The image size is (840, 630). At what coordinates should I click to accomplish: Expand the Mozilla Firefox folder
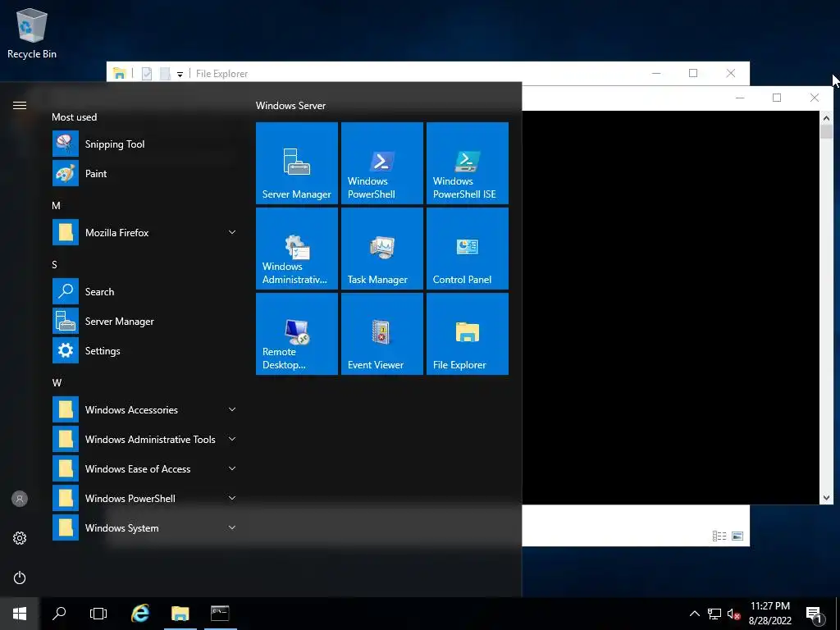(146, 232)
